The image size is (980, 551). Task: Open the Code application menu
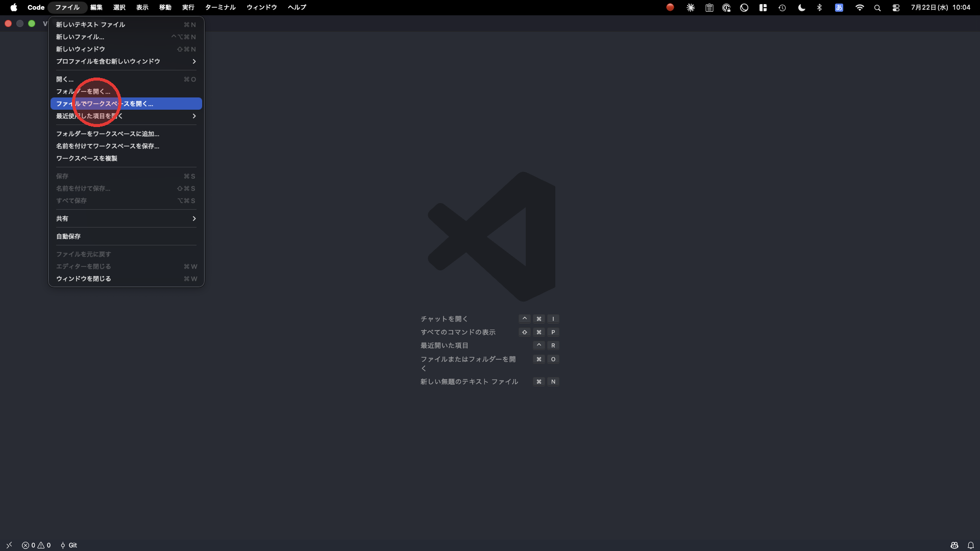(36, 7)
